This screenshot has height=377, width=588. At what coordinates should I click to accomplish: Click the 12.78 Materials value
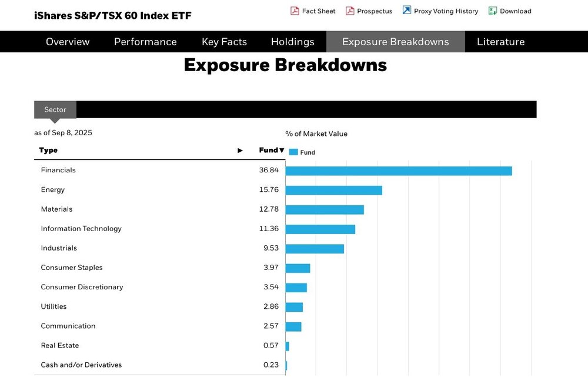(269, 209)
